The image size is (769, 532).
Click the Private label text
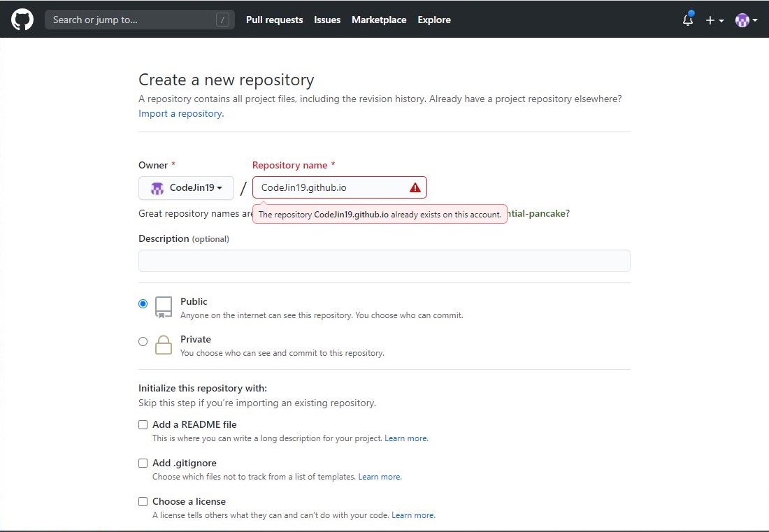(x=195, y=339)
